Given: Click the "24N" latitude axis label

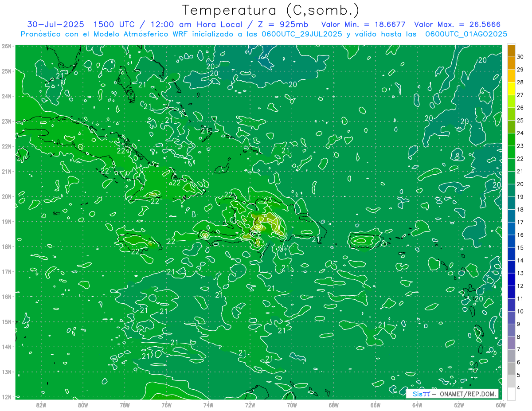Looking at the screenshot, I should pyautogui.click(x=7, y=96).
